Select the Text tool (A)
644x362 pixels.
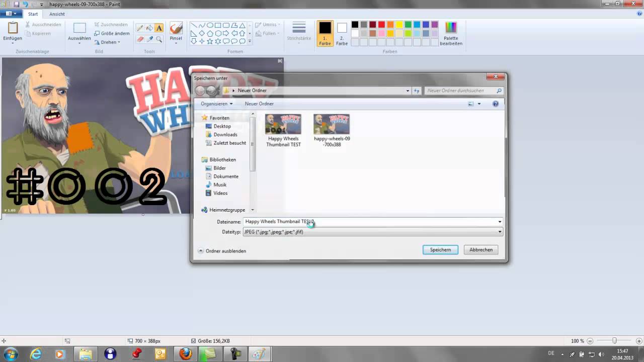click(x=159, y=28)
